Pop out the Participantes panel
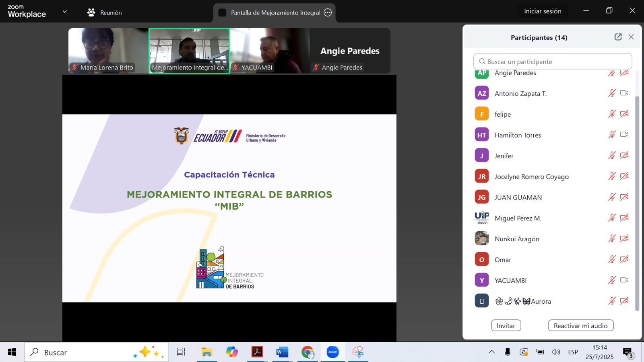644x362 pixels. click(x=618, y=37)
